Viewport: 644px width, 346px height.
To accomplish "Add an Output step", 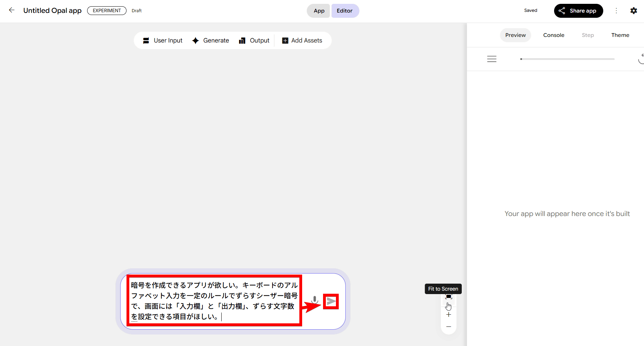I will pos(254,40).
